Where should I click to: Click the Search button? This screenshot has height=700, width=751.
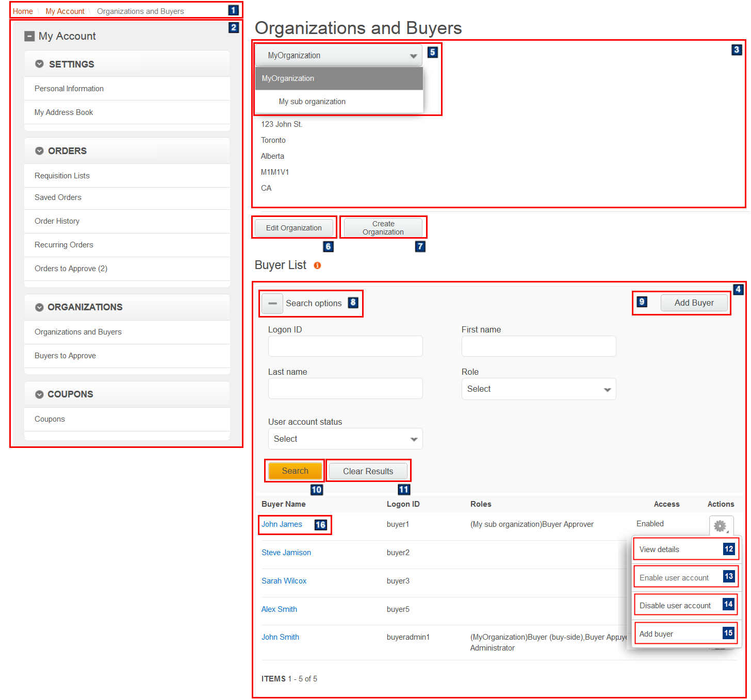coord(295,471)
